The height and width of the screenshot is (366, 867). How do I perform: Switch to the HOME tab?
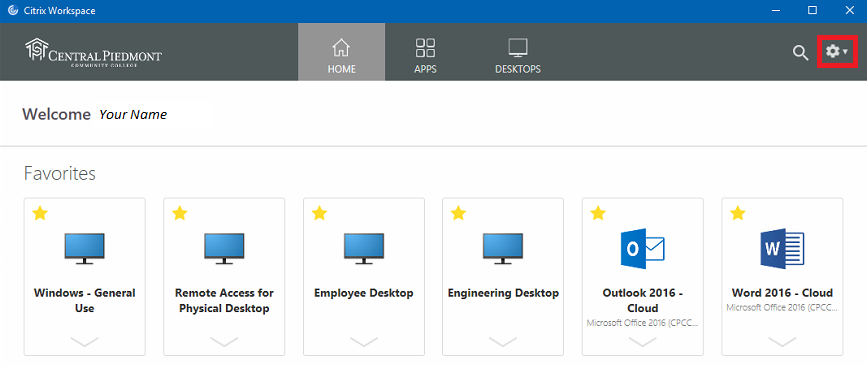[x=341, y=52]
